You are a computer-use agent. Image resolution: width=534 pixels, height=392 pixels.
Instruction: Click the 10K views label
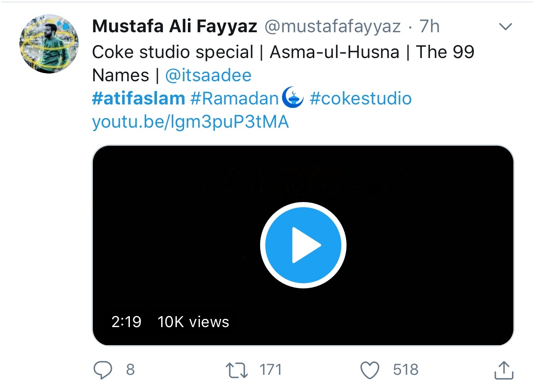[x=193, y=322]
